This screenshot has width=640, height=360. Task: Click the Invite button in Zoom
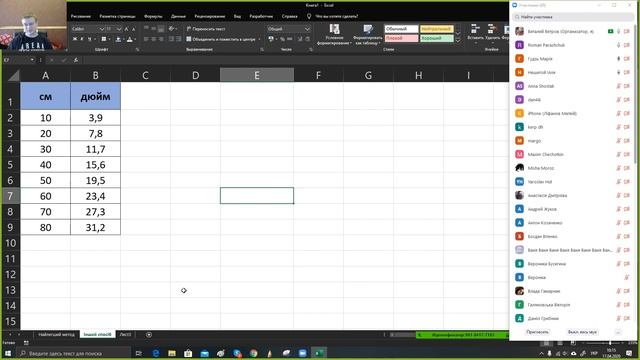coord(538,332)
